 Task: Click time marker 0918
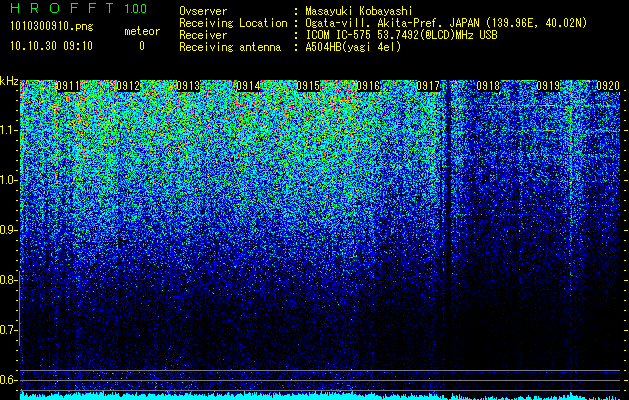tap(488, 86)
